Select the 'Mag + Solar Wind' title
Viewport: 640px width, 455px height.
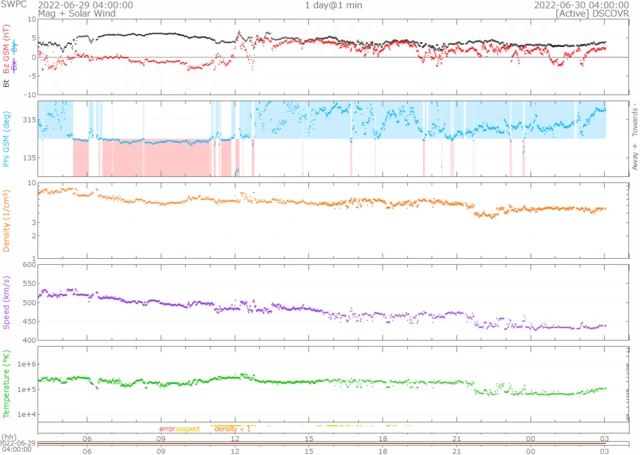(77, 13)
